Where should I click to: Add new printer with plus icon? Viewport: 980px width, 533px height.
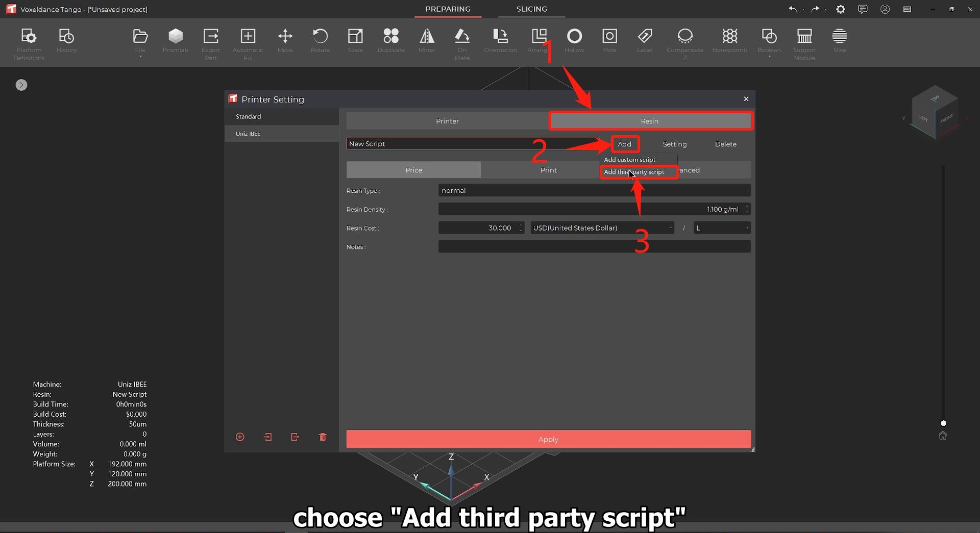click(240, 437)
